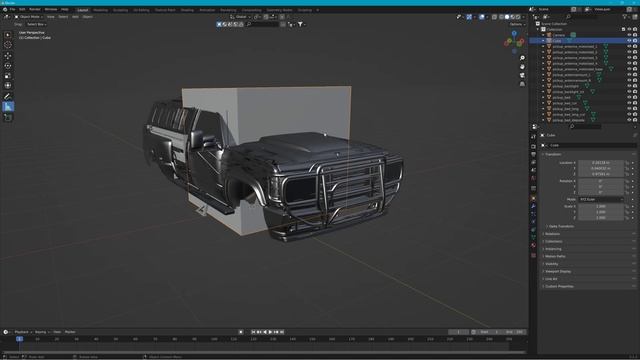640x360 pixels.
Task: Expand the Collections panel in properties
Action: 553,241
